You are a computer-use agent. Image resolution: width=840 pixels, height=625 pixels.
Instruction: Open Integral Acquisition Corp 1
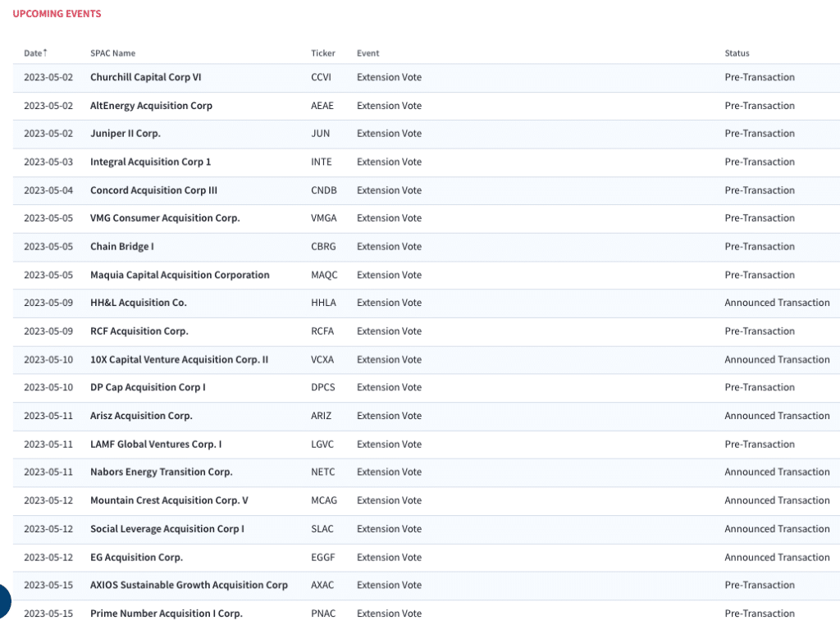coord(151,162)
